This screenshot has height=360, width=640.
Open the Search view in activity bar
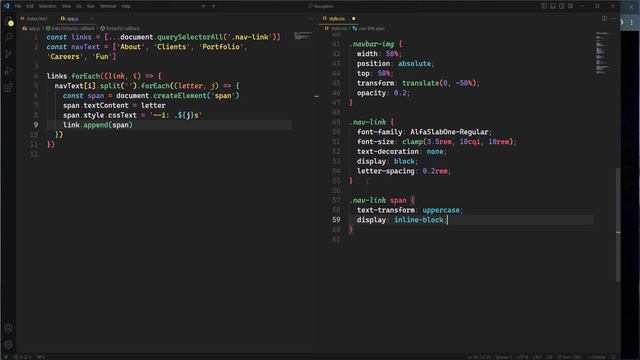[x=9, y=37]
